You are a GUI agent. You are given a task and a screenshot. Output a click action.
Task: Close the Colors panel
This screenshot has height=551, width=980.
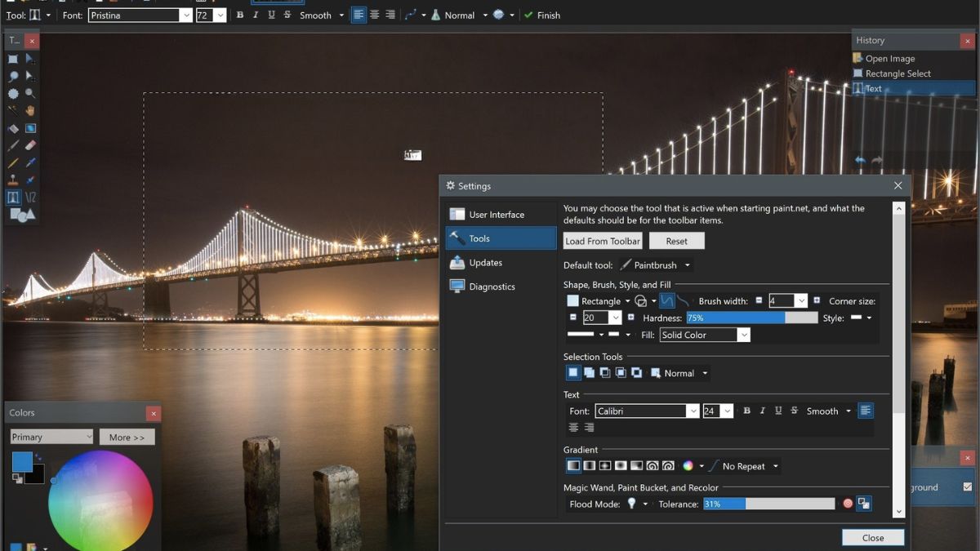[153, 413]
